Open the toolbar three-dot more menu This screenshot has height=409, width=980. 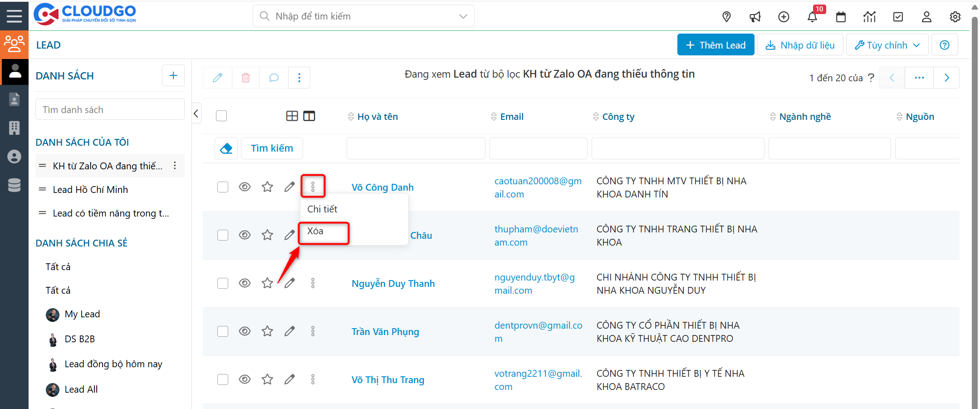pyautogui.click(x=299, y=78)
